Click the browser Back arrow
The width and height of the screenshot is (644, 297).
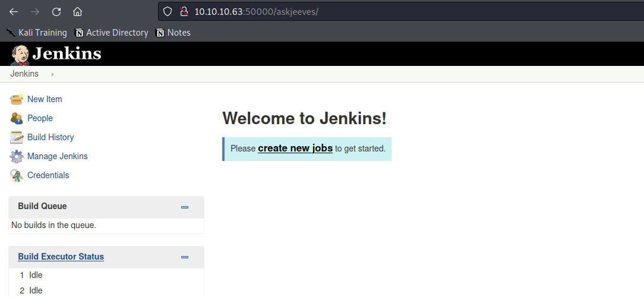click(14, 11)
